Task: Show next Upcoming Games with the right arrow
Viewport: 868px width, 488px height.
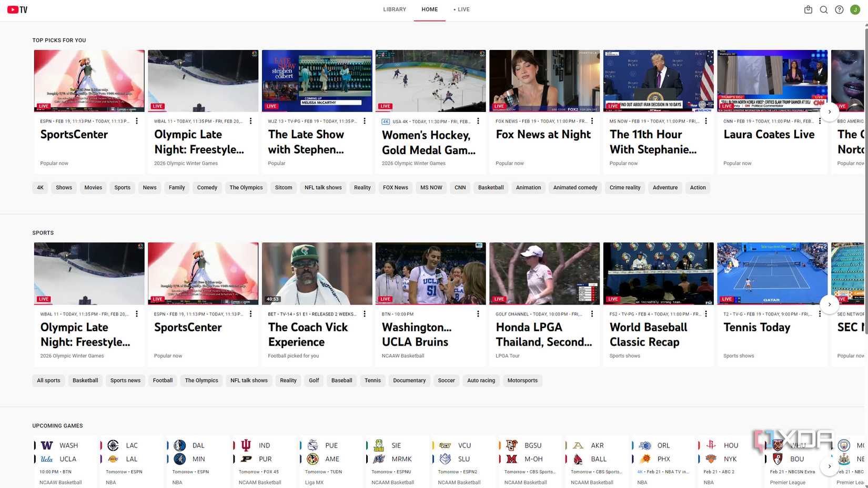Action: pyautogui.click(x=830, y=466)
